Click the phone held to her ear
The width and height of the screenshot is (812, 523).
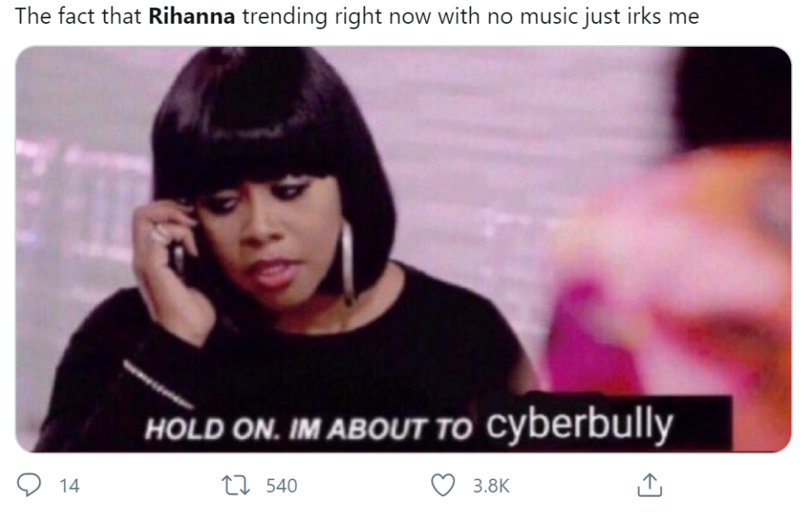click(x=178, y=256)
